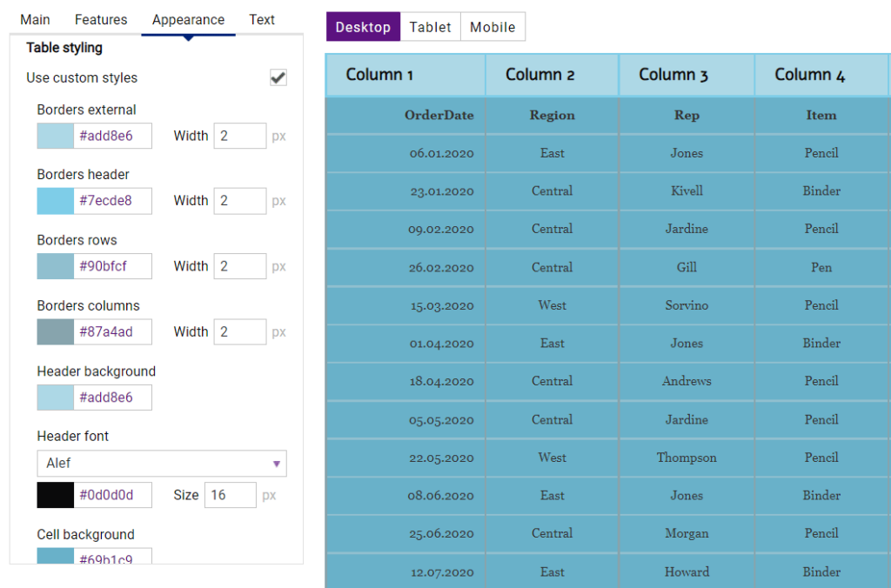Image resolution: width=891 pixels, height=588 pixels.
Task: Edit Borders external hex value #add8e6
Action: 112,136
